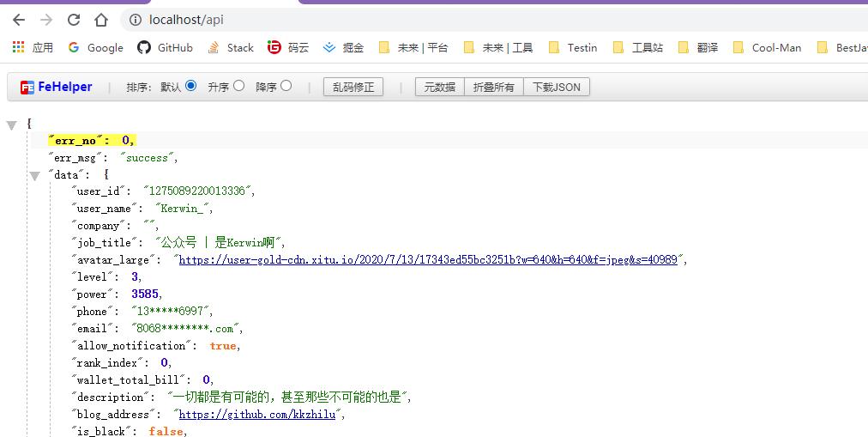The height and width of the screenshot is (437, 868).
Task: Click the 元数据 button
Action: point(439,87)
